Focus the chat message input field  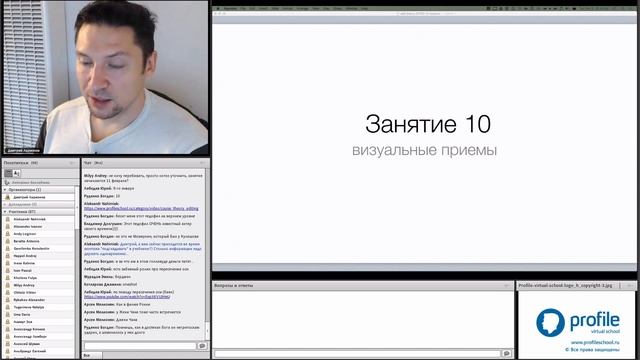140,346
